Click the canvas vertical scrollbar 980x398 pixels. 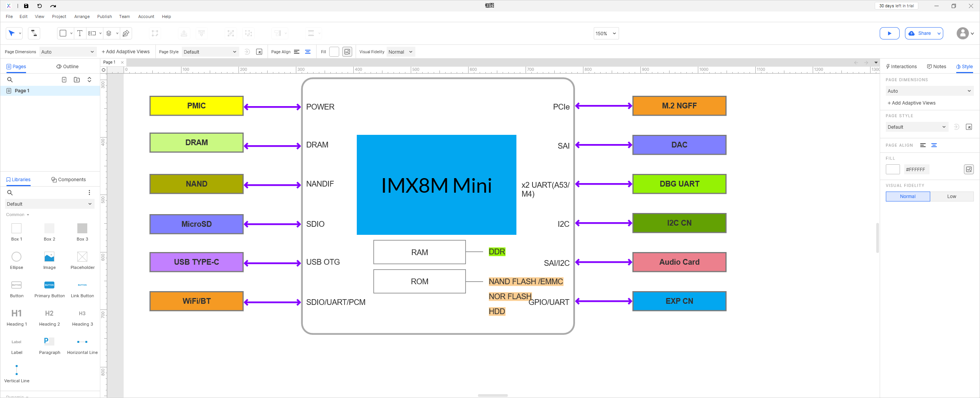pyautogui.click(x=877, y=237)
